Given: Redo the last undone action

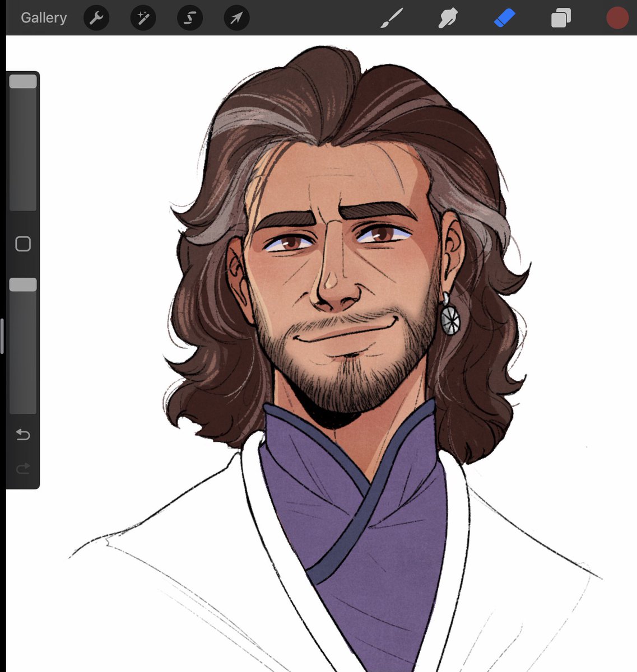Looking at the screenshot, I should 23,468.
